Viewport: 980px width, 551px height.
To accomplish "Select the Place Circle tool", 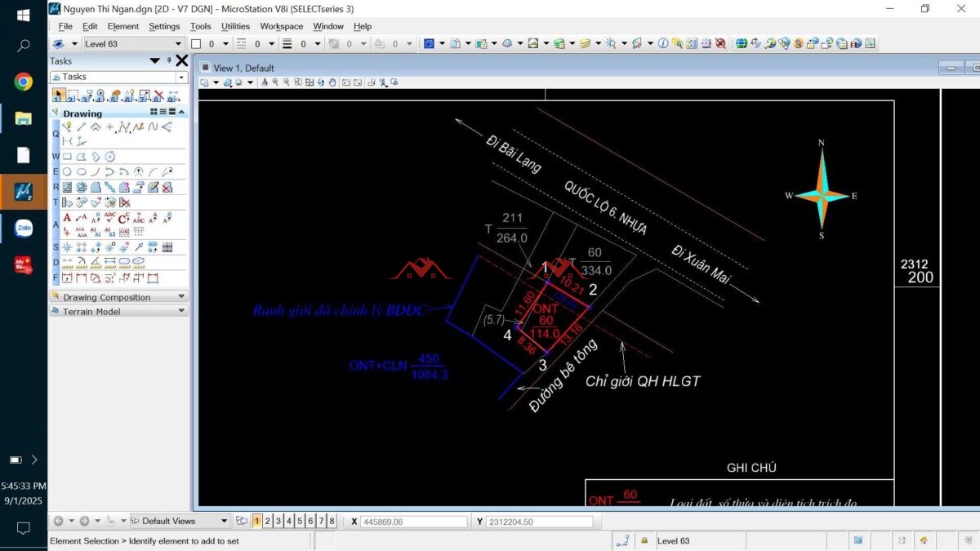I will point(67,172).
